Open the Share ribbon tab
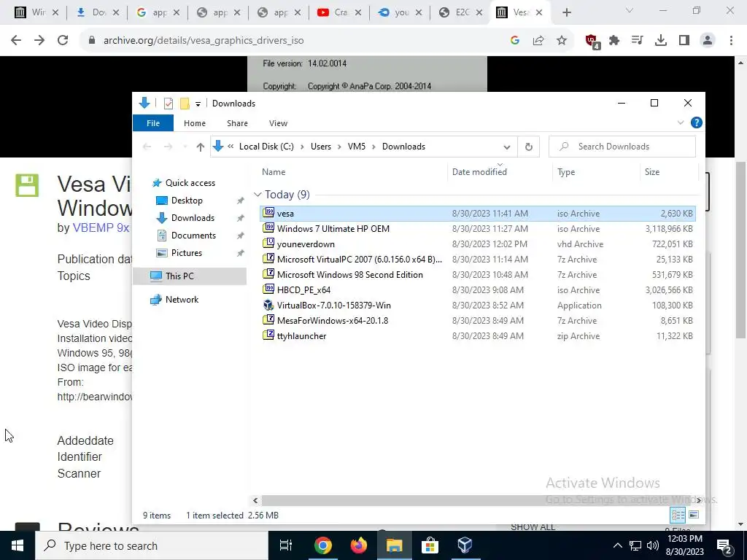Viewport: 747px width, 560px height. click(237, 122)
